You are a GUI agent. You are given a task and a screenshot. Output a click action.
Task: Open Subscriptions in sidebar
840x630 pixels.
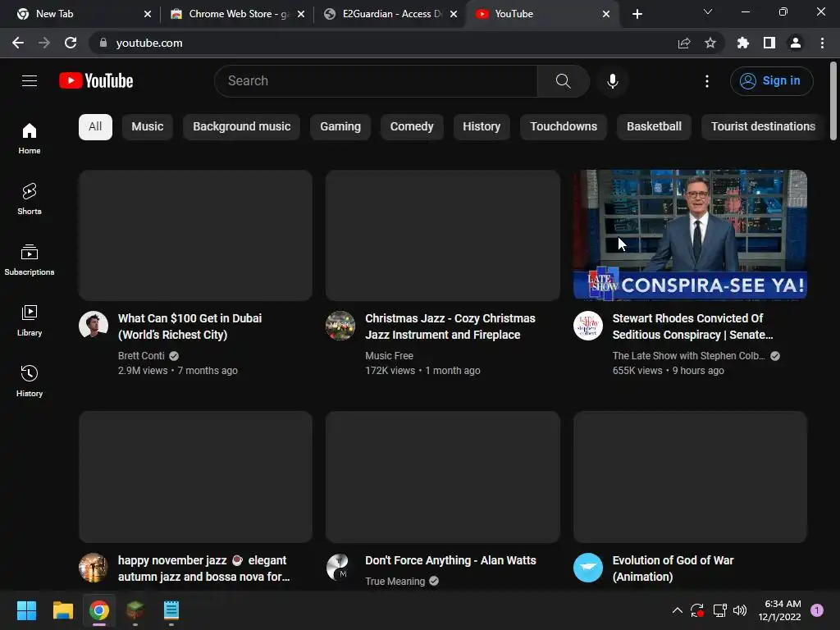tap(30, 260)
